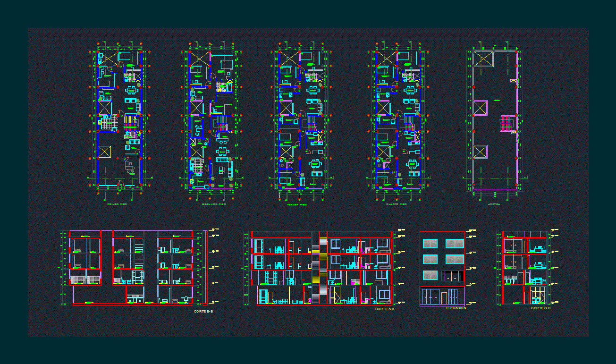Click the 'SEGUNDO PISO' title text
Screen dimensions: 616x364
point(214,204)
